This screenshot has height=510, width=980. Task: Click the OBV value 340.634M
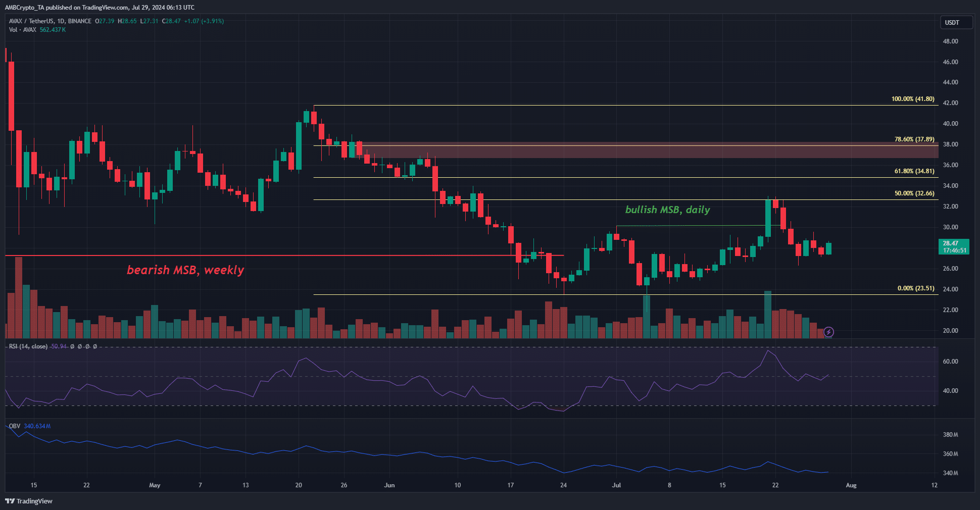(x=37, y=426)
